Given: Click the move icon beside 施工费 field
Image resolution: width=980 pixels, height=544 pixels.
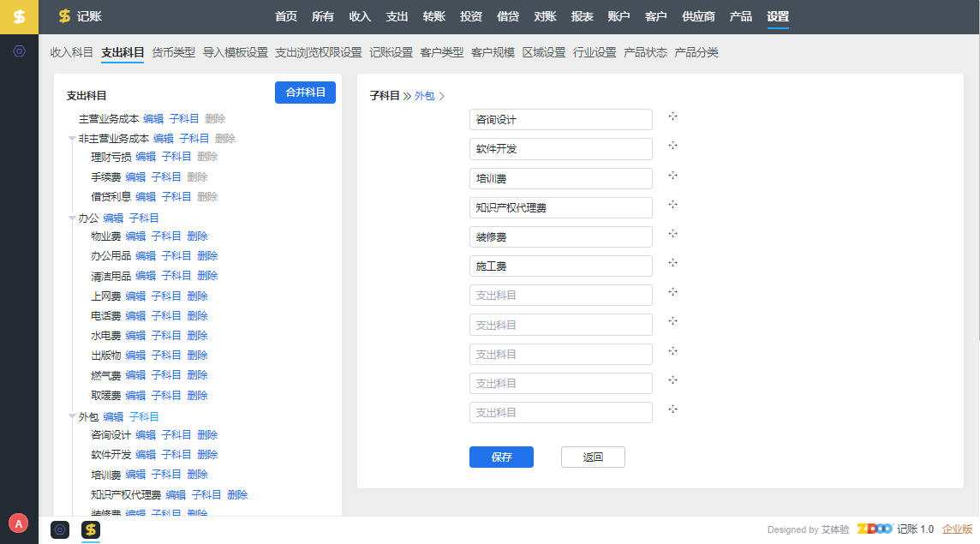Looking at the screenshot, I should (x=673, y=263).
